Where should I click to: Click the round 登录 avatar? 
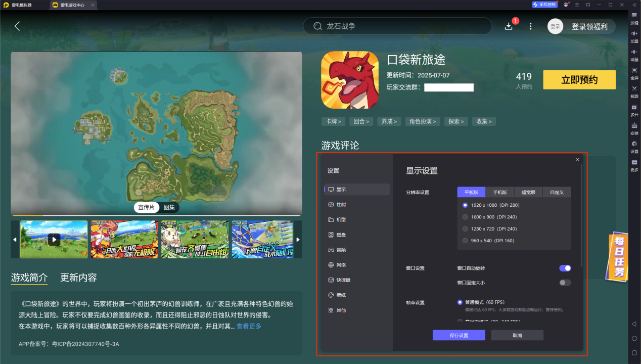click(555, 26)
